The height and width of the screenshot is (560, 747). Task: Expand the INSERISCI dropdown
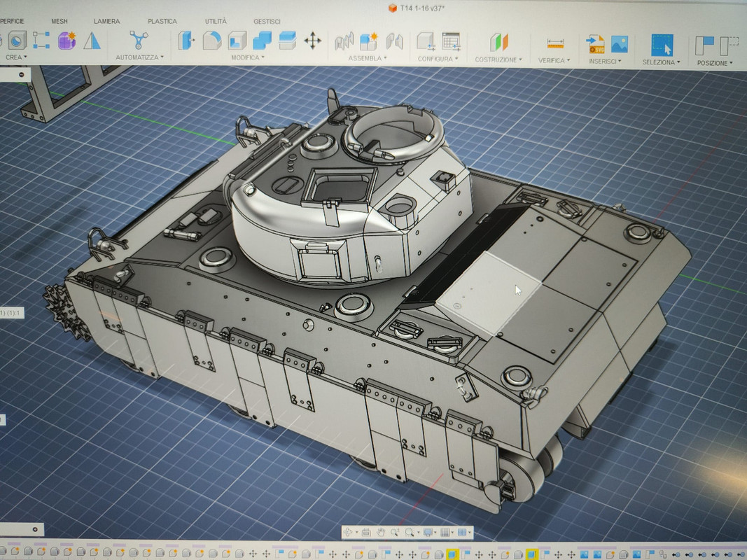[605, 62]
